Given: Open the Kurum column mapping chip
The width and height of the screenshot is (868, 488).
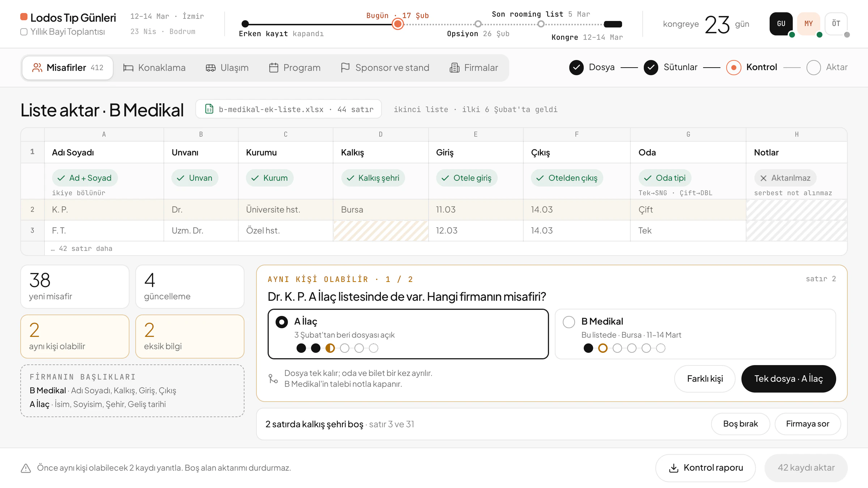Looking at the screenshot, I should click(269, 178).
